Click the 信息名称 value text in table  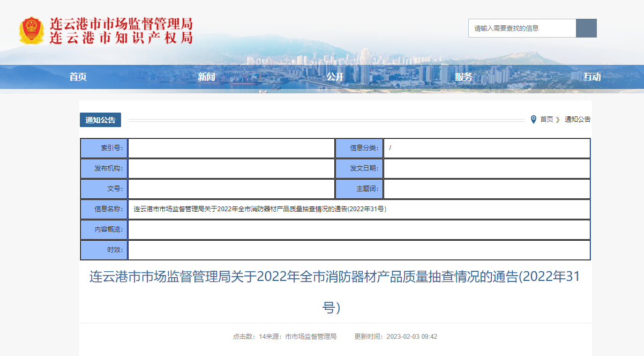(x=260, y=210)
